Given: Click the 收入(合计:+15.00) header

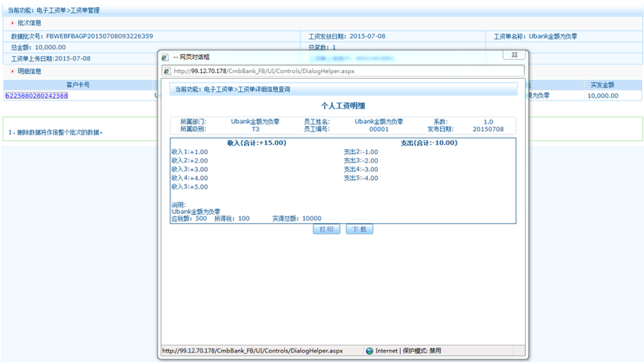Looking at the screenshot, I should coord(256,143).
